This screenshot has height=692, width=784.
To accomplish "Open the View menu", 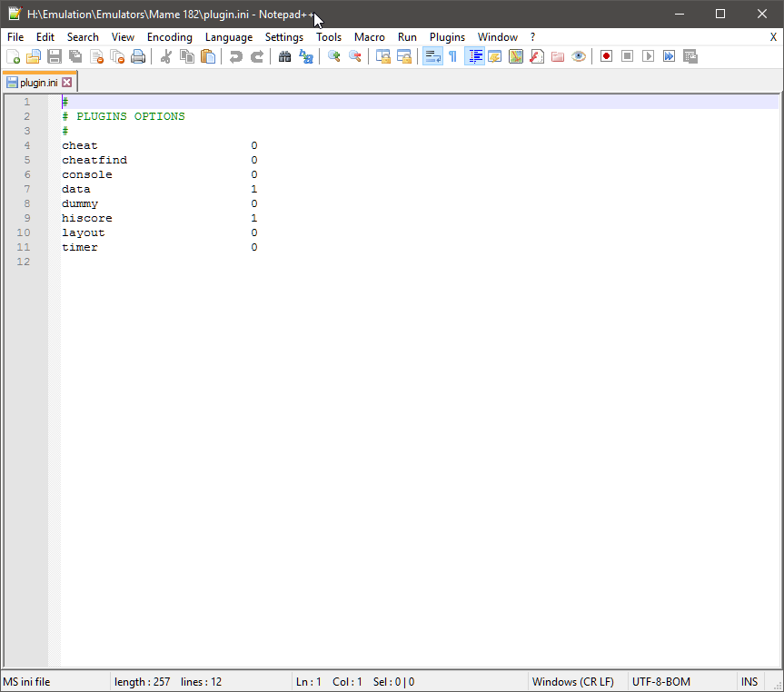I will click(x=123, y=37).
